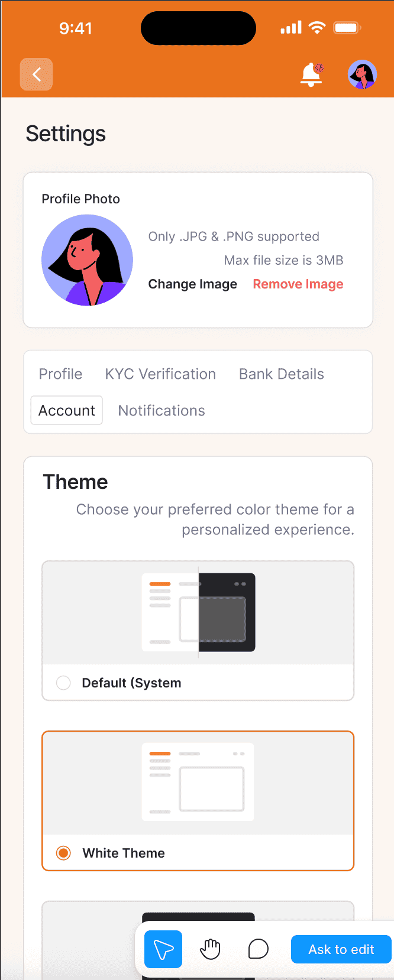
Task: Click the Ask to edit button
Action: (341, 949)
